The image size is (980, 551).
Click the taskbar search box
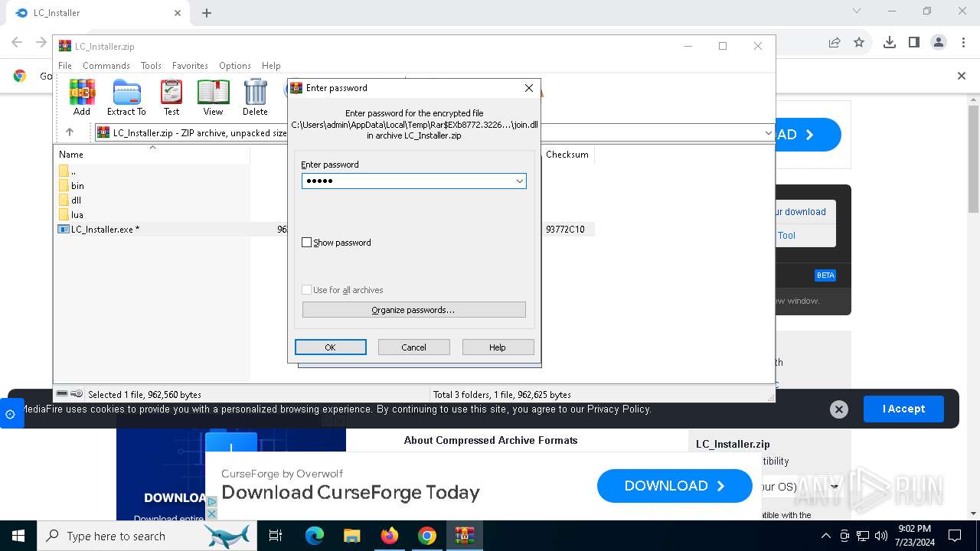[147, 536]
